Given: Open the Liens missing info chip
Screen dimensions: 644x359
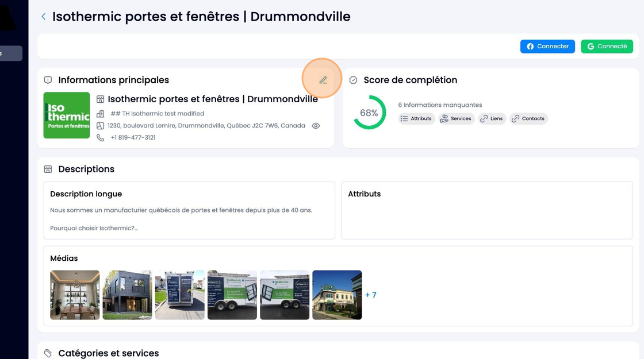Looking at the screenshot, I should 492,118.
